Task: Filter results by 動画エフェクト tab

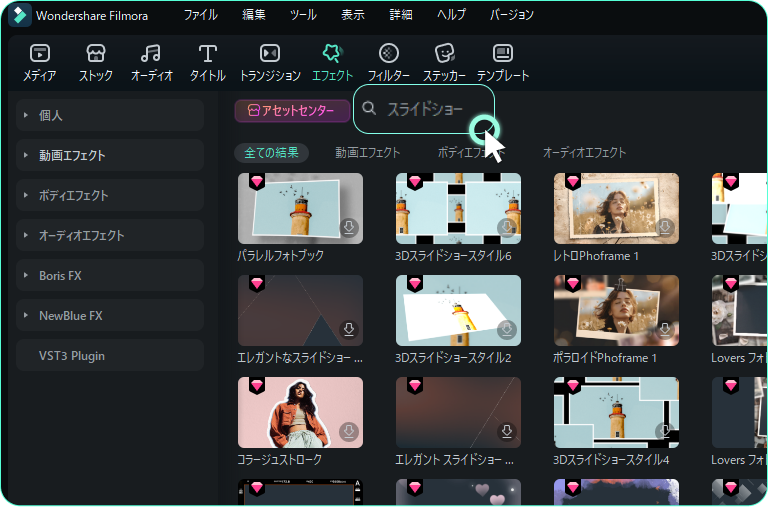Action: (367, 153)
